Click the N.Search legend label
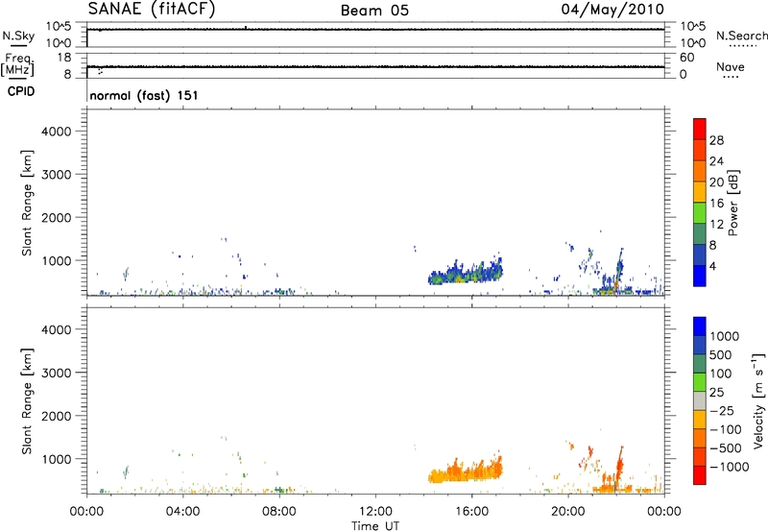Image resolution: width=768 pixels, height=532 pixels. [x=742, y=36]
